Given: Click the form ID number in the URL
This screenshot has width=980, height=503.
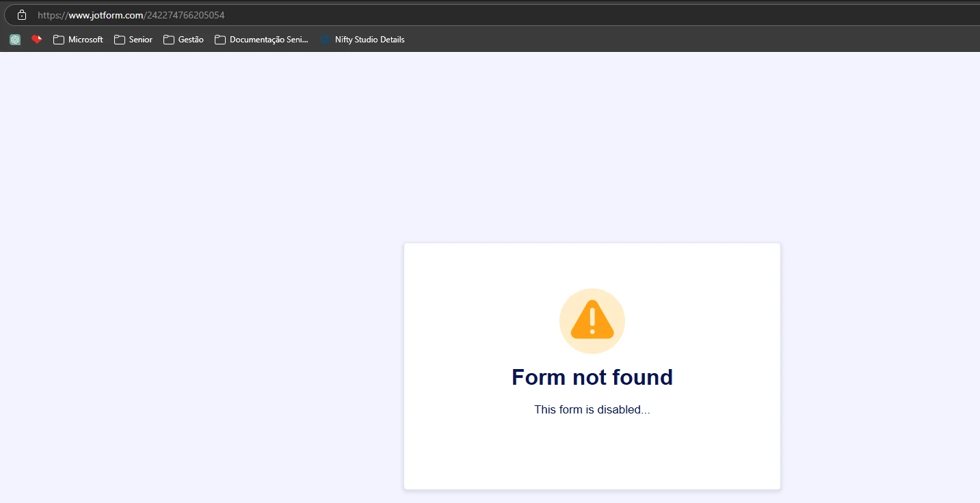Looking at the screenshot, I should point(186,14).
